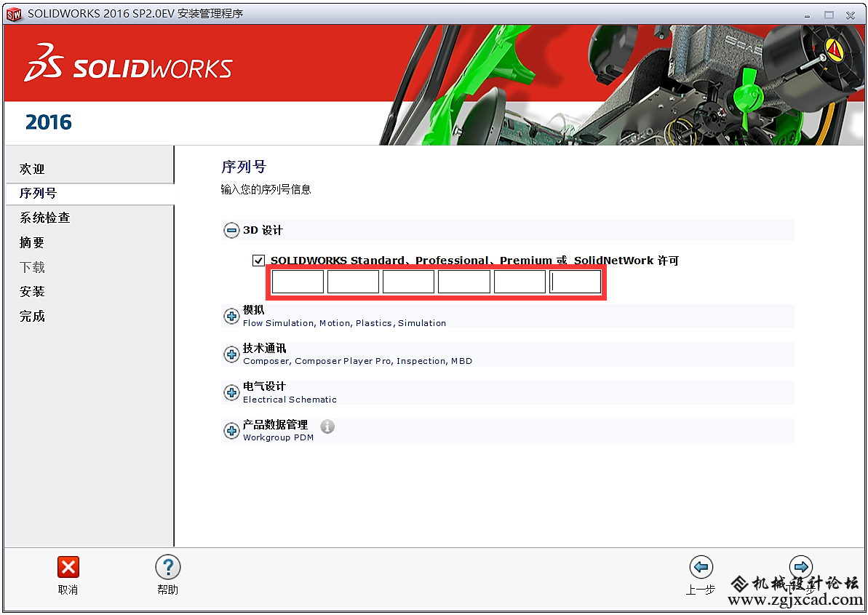This screenshot has width=868, height=615.
Task: Click the 输入您的序列号信息 instruction text
Action: pyautogui.click(x=266, y=190)
